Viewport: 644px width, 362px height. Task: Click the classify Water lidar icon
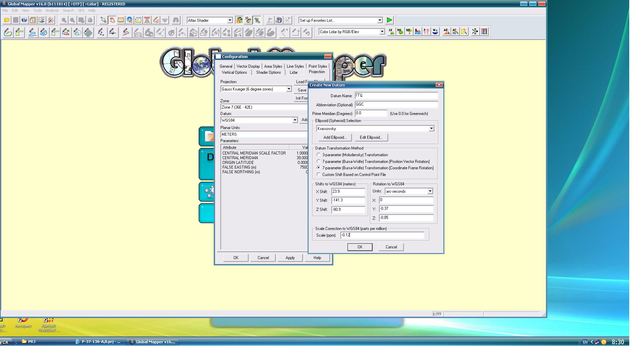click(435, 32)
